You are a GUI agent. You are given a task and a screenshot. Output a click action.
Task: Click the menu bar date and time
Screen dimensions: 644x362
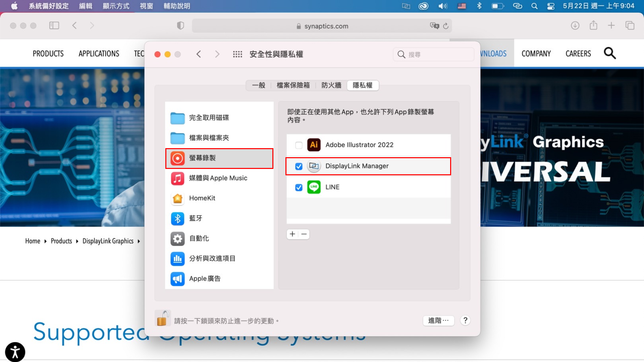(599, 6)
